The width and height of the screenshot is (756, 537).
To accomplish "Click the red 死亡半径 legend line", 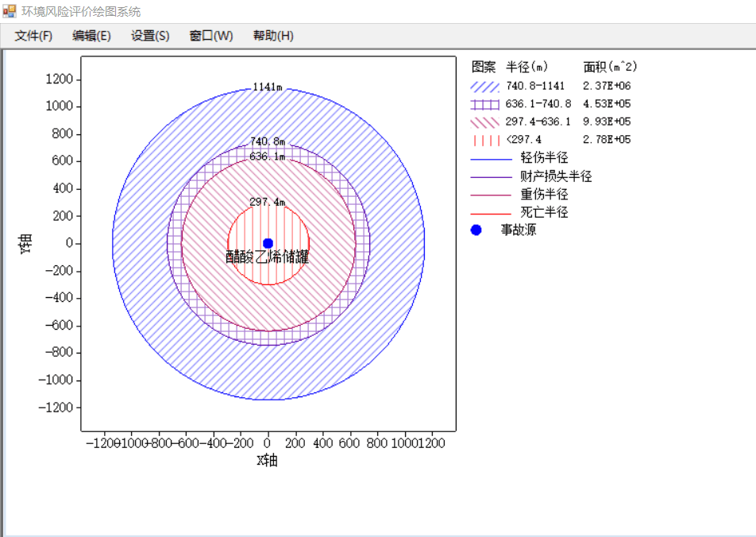I will click(491, 213).
